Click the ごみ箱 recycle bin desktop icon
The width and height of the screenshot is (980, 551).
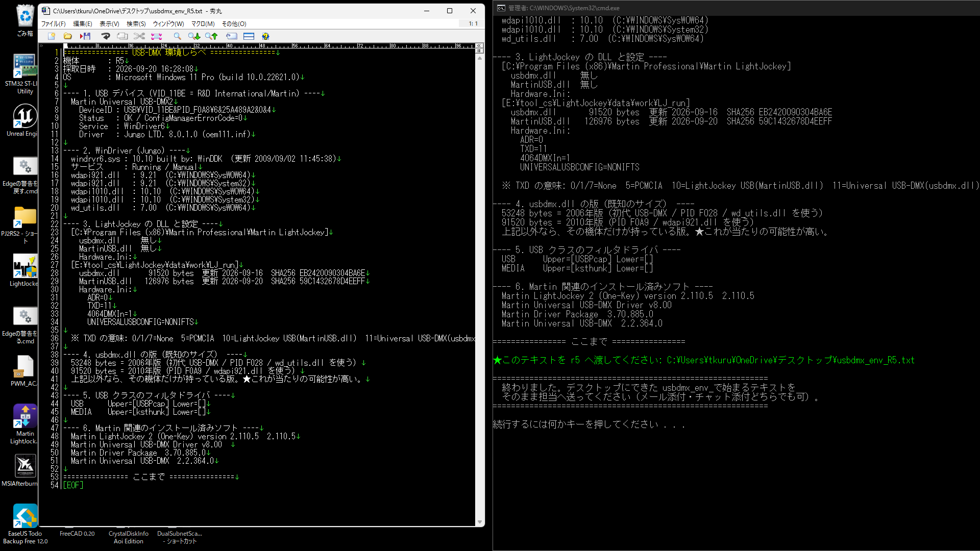click(25, 20)
